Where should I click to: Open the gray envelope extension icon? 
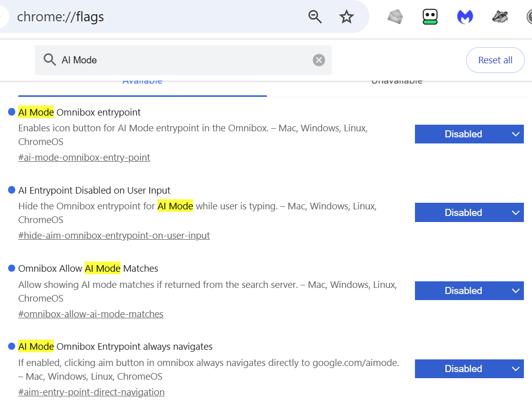click(x=395, y=17)
